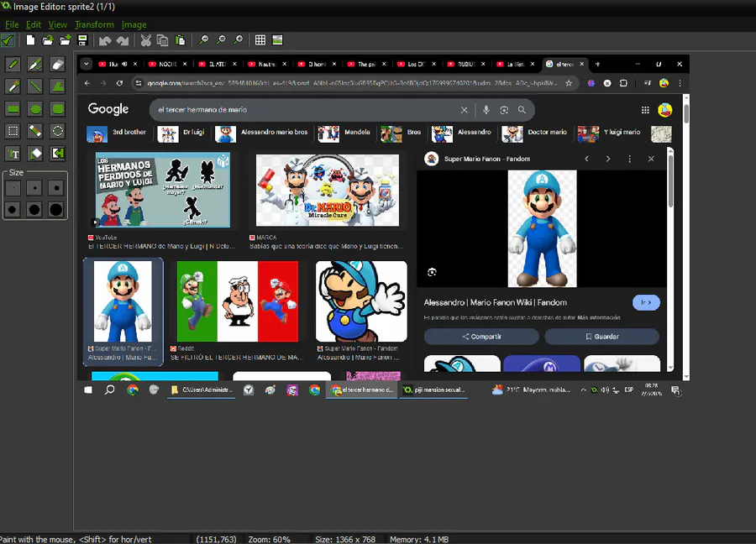The width and height of the screenshot is (756, 544).
Task: Click the taskbar search magnifier in pasted screenshot
Action: (x=109, y=390)
